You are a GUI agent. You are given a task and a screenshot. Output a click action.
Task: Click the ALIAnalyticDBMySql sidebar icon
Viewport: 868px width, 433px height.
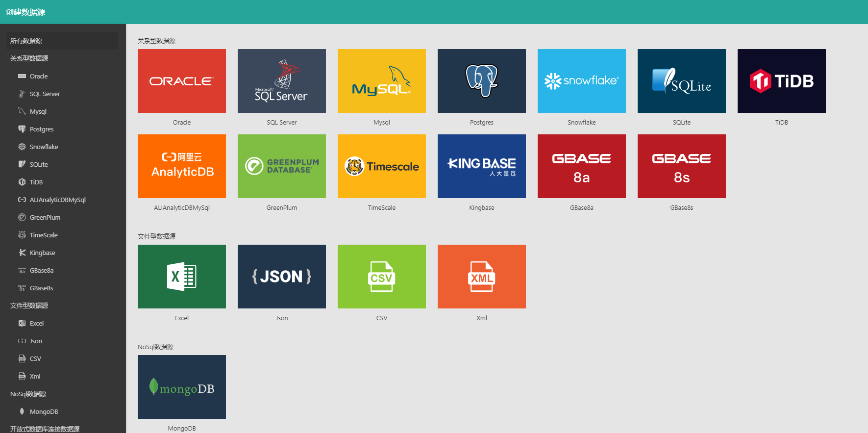pos(22,200)
